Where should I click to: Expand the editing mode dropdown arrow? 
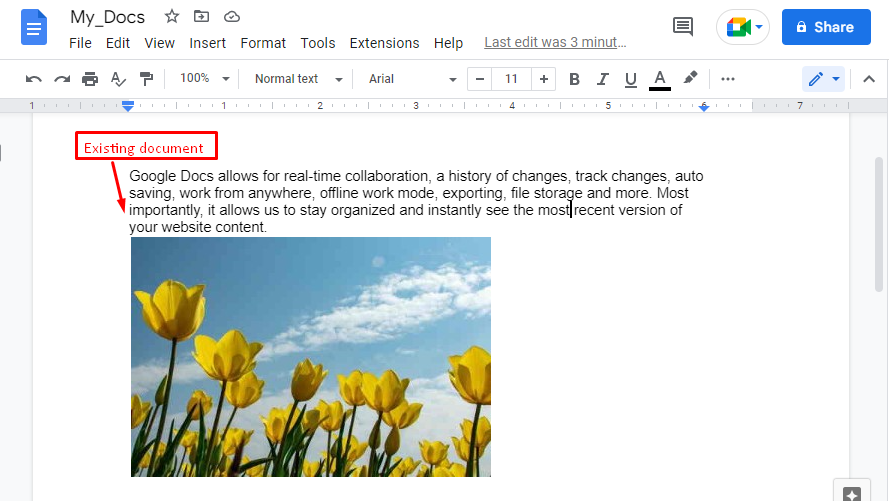[x=836, y=79]
